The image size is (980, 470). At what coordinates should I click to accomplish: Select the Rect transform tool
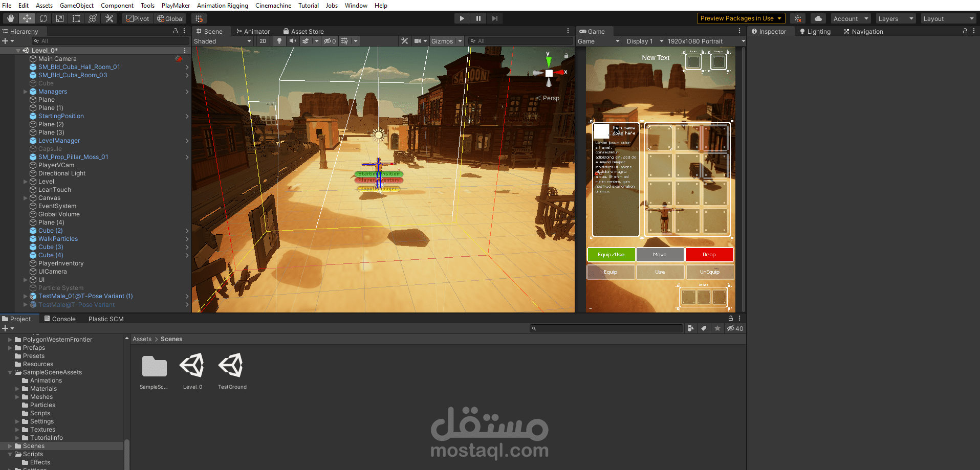tap(76, 18)
